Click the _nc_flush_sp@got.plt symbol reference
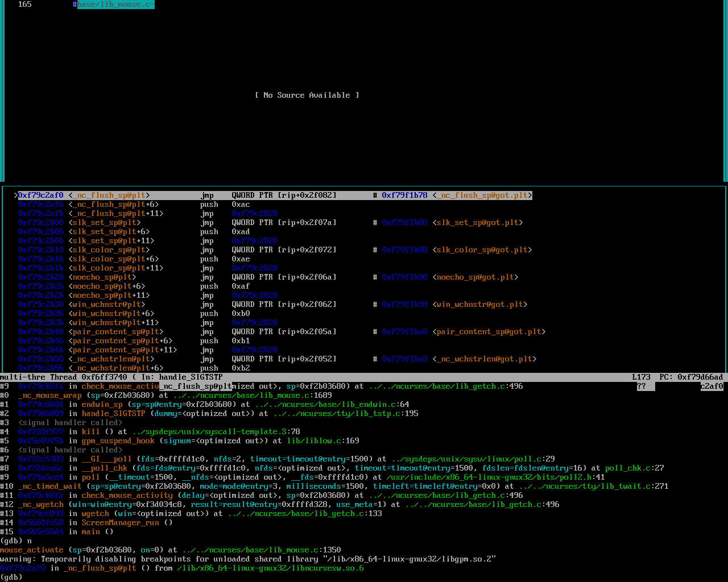The image size is (728, 582). (482, 196)
